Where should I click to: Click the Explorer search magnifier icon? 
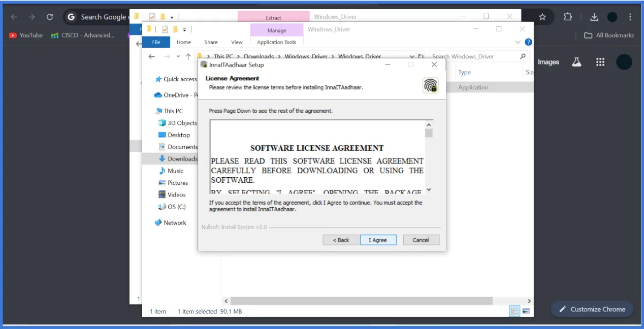(x=523, y=56)
